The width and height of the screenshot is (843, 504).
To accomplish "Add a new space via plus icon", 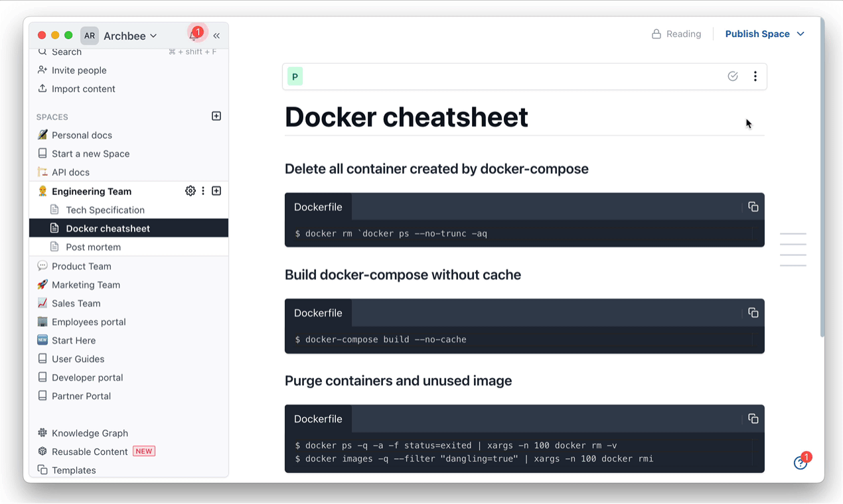I will (216, 116).
